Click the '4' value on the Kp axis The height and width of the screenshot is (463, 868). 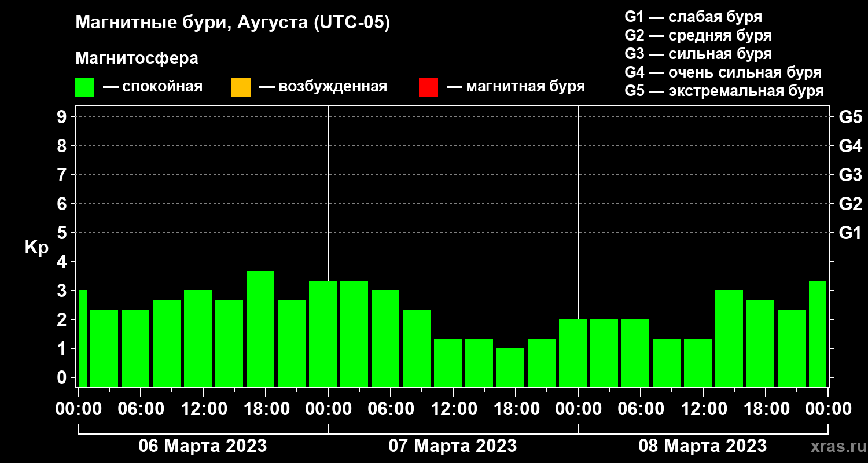pyautogui.click(x=62, y=262)
